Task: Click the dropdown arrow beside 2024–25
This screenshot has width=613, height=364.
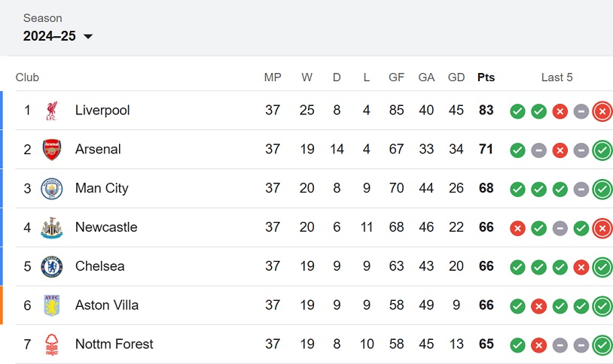Action: tap(88, 36)
